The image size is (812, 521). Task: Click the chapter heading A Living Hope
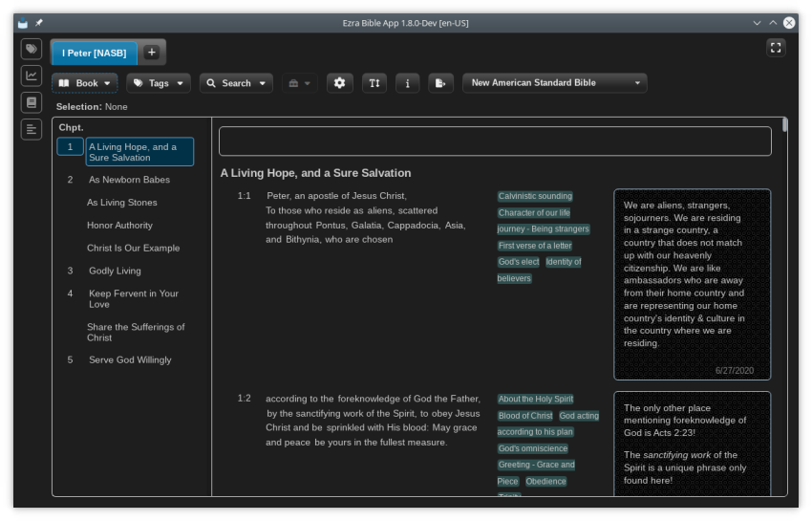(315, 173)
